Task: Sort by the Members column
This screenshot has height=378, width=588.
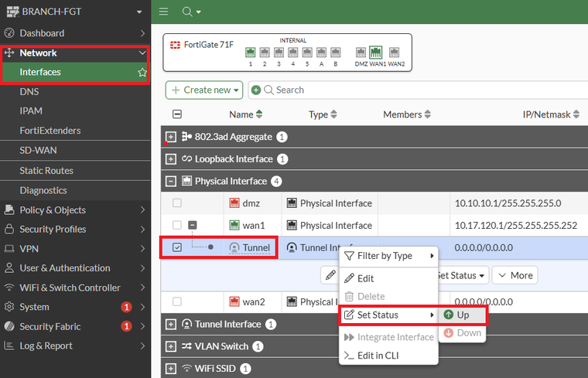Action: pyautogui.click(x=406, y=114)
